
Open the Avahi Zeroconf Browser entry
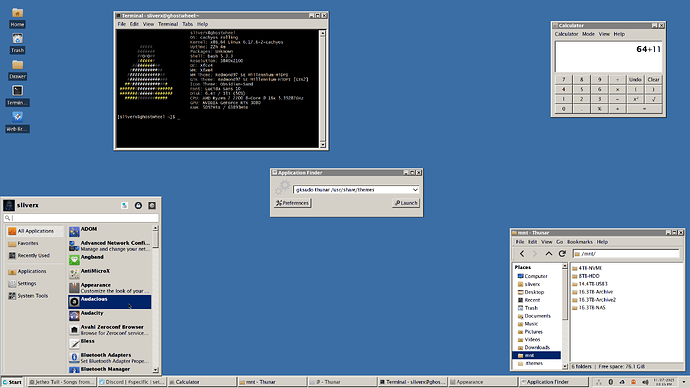pyautogui.click(x=110, y=330)
